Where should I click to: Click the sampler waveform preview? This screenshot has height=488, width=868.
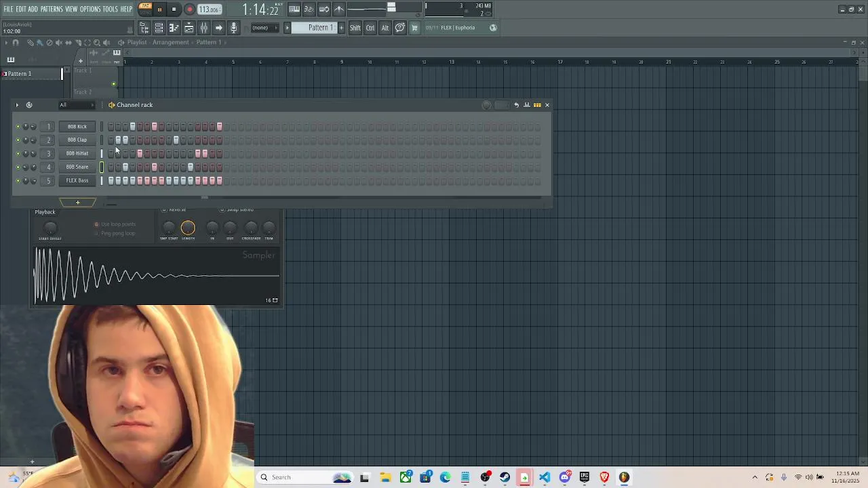[157, 276]
